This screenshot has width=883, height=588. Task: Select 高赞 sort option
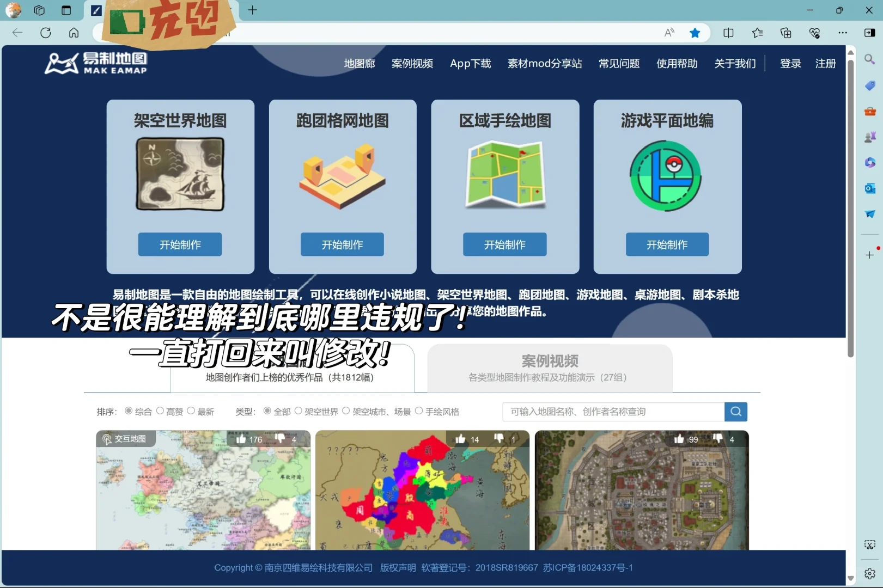pyautogui.click(x=160, y=411)
